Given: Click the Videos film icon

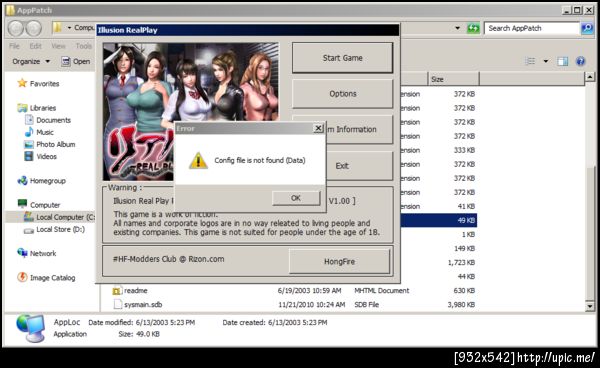Looking at the screenshot, I should pos(29,156).
